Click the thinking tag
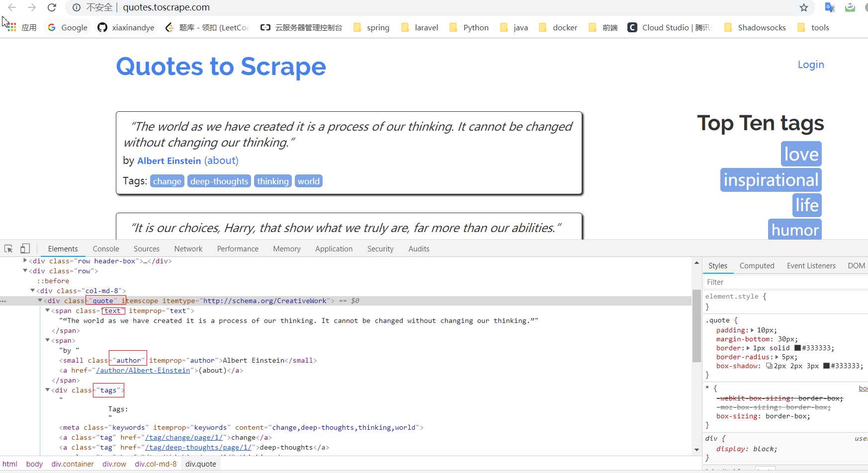 coord(273,181)
